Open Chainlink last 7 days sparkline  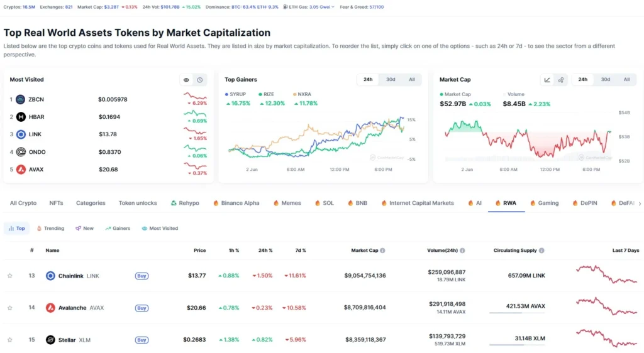click(607, 274)
